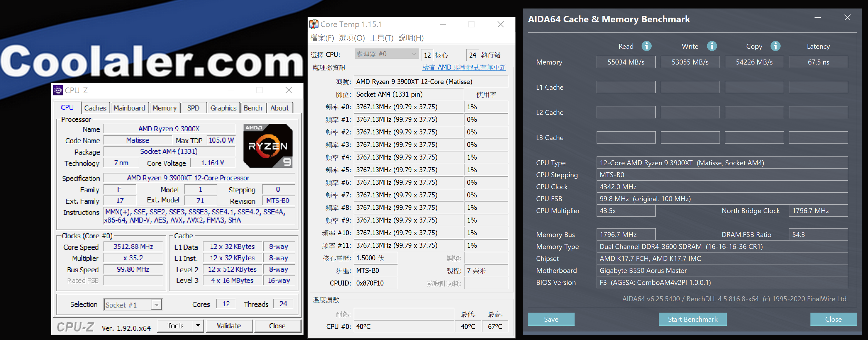Click the Close button in CPU-Z
This screenshot has height=340, width=868.
pyautogui.click(x=277, y=326)
